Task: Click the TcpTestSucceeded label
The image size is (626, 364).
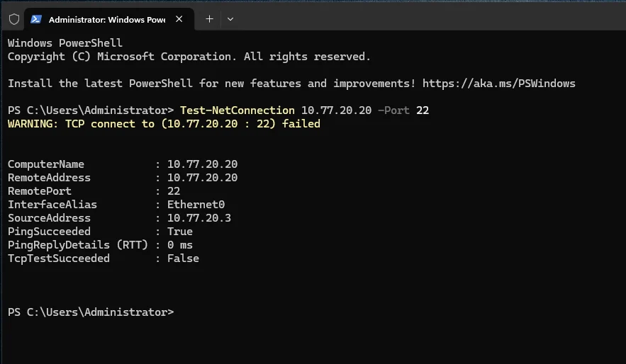Action: point(59,258)
